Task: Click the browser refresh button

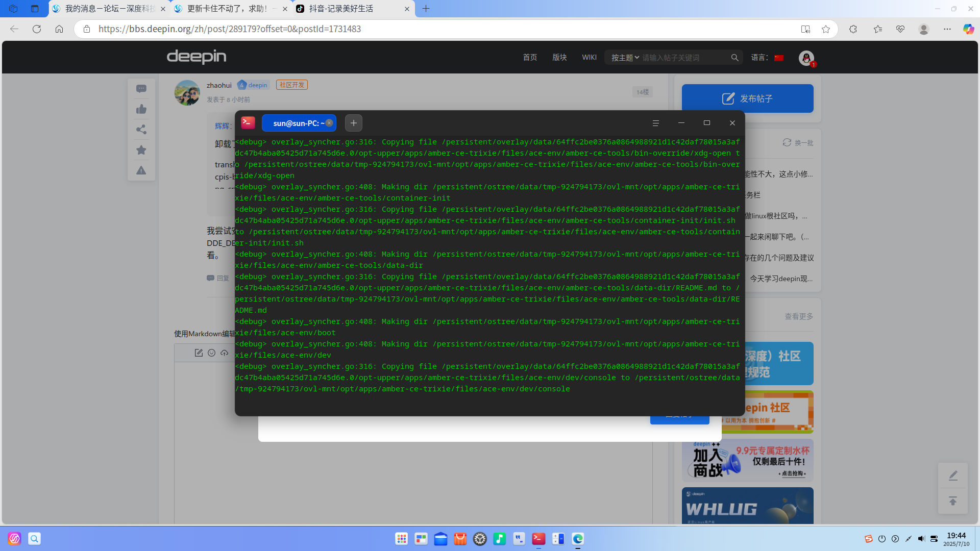Action: pyautogui.click(x=37, y=29)
